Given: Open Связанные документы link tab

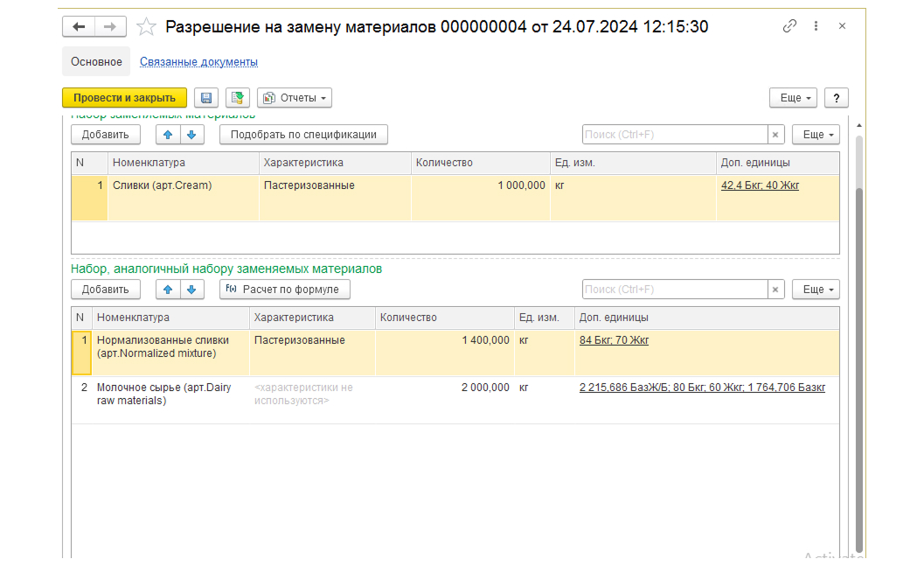Looking at the screenshot, I should pos(198,62).
